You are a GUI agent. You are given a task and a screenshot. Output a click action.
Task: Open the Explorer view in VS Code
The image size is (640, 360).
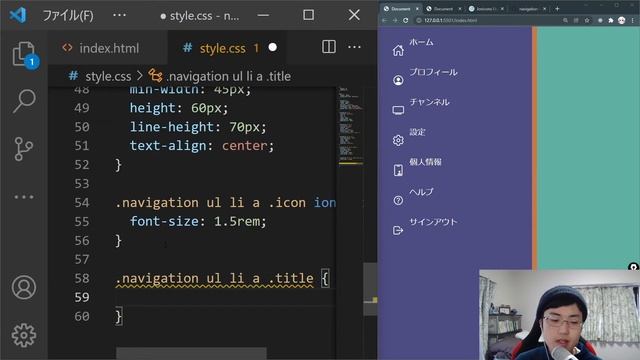tap(24, 54)
